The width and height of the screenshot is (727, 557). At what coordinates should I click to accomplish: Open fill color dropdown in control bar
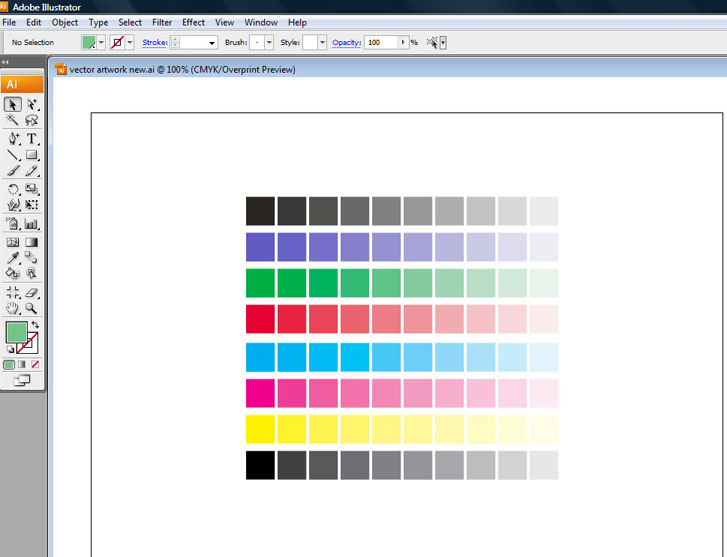pyautogui.click(x=102, y=43)
